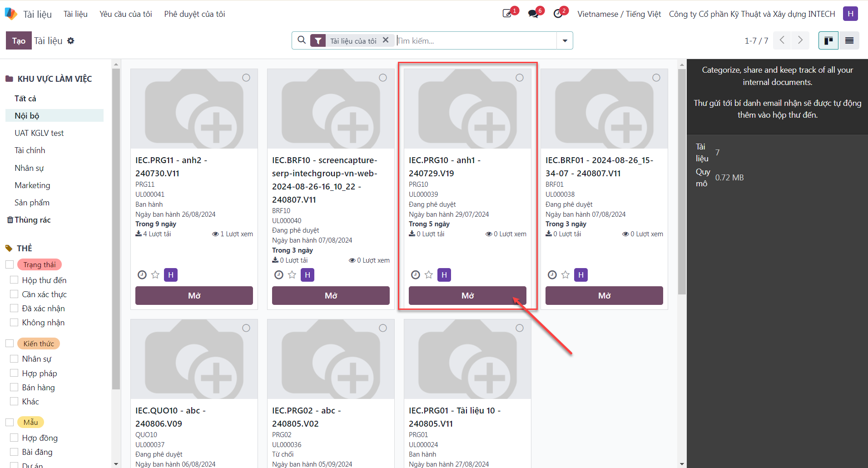
Task: Select the IEC.BRF01 card radio circle
Action: 656,78
